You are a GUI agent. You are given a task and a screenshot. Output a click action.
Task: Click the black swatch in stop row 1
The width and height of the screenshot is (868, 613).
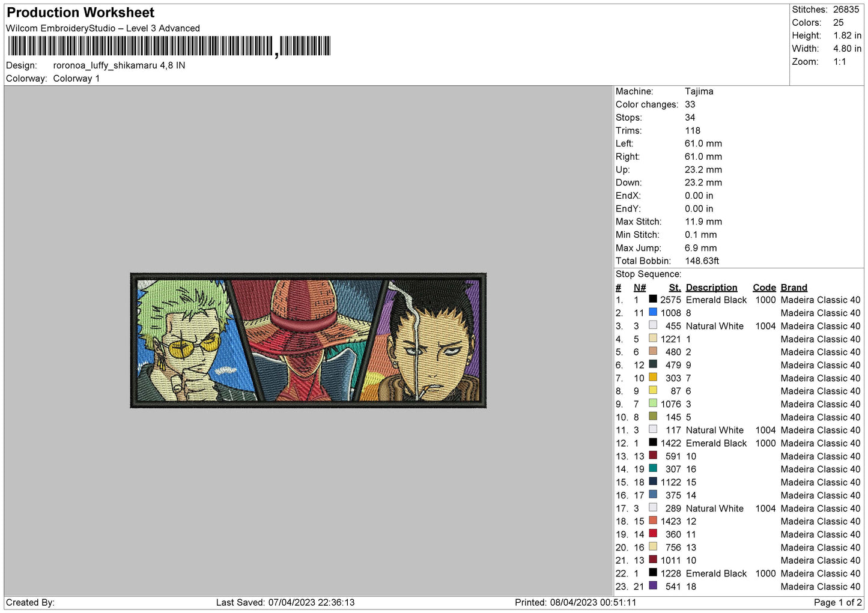(653, 299)
